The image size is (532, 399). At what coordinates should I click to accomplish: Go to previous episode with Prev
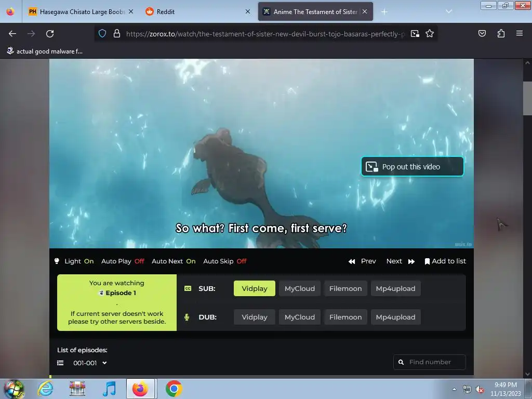pos(362,261)
